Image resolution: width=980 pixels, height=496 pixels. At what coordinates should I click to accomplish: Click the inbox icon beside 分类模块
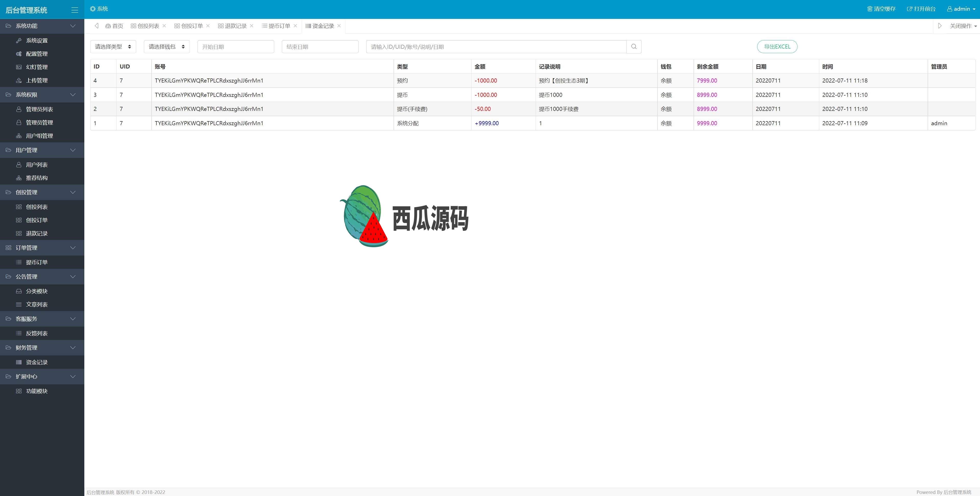[19, 291]
